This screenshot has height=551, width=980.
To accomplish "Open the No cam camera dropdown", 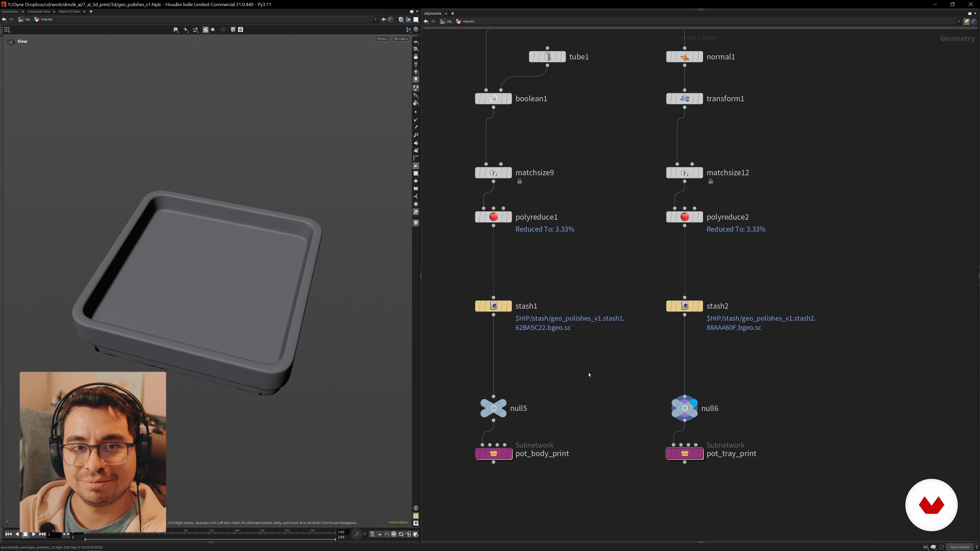I will tap(401, 39).
